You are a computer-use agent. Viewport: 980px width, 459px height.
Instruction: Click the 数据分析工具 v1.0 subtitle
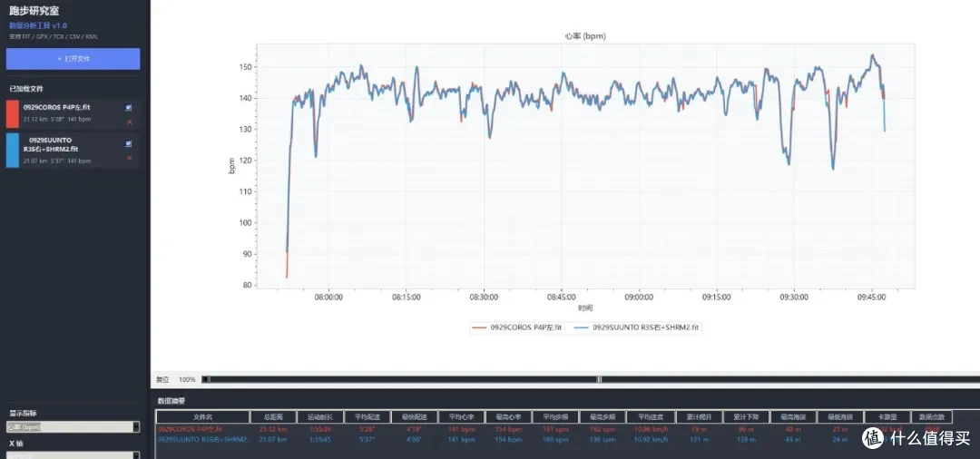point(38,25)
